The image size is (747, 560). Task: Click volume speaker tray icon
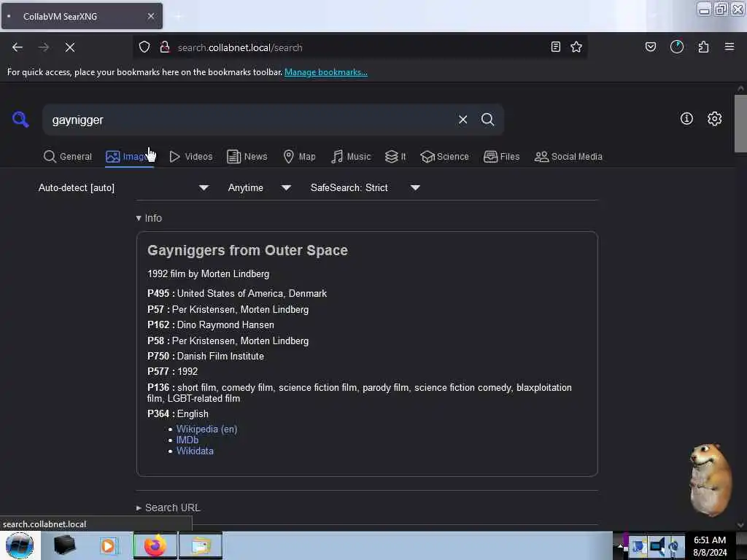[657, 545]
